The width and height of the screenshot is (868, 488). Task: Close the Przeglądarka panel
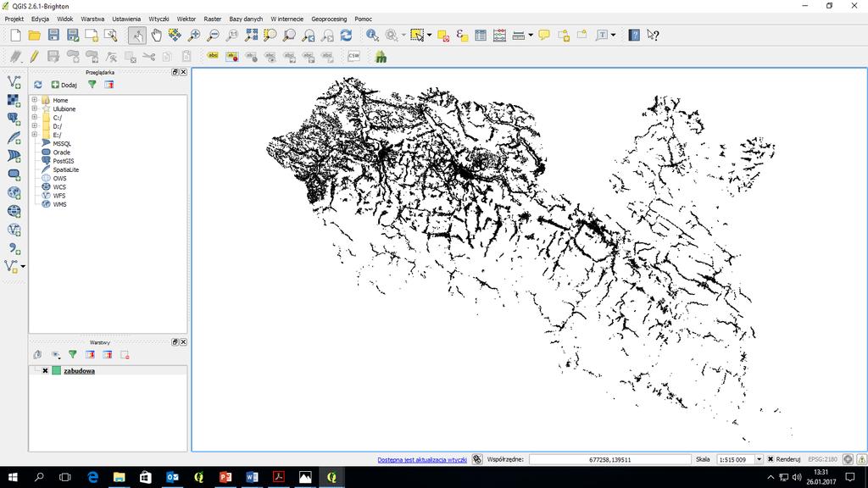tap(184, 72)
